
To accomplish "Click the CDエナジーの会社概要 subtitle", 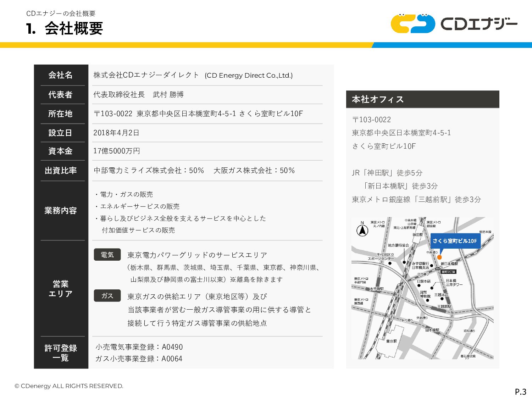I will (61, 13).
